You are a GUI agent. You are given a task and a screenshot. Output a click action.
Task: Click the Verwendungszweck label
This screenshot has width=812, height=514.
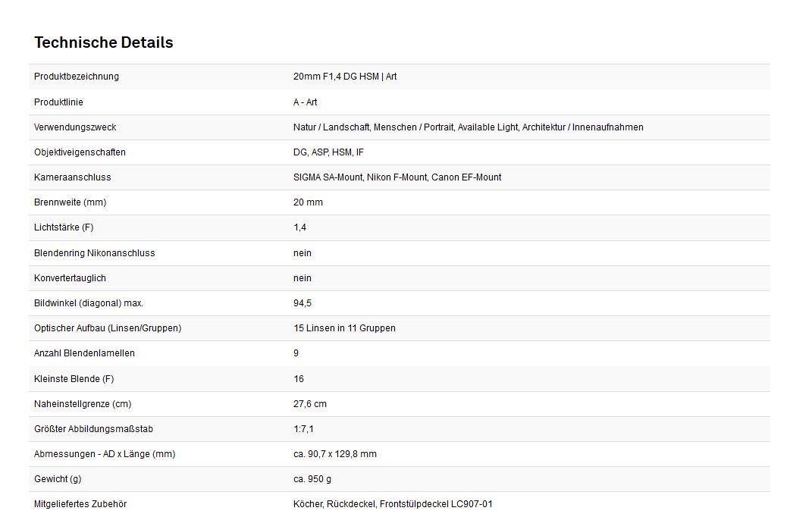75,127
